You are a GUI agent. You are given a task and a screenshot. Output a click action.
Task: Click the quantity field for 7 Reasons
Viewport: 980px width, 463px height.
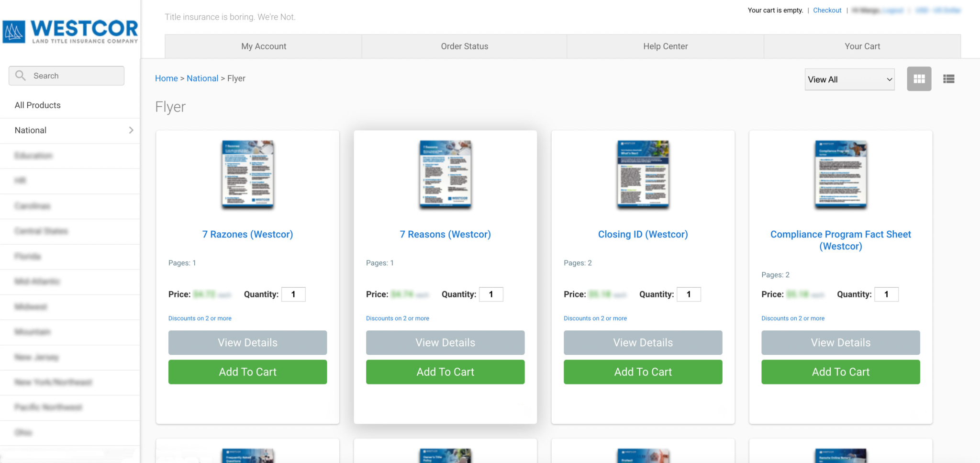pos(491,294)
